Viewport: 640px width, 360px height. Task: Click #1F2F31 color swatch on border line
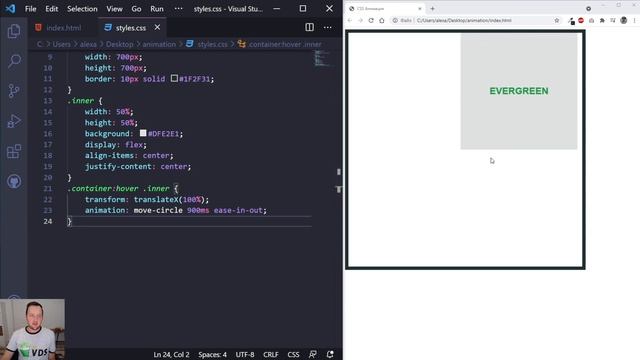pyautogui.click(x=174, y=78)
